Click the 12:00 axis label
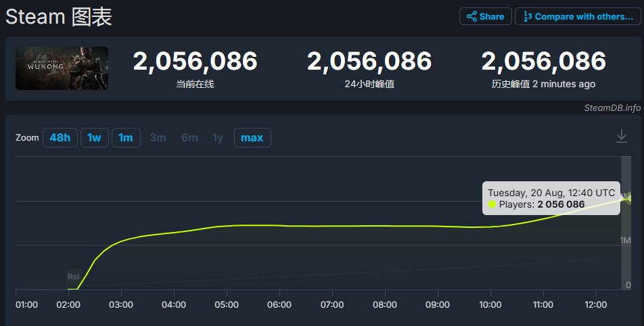Viewport: 644px width, 326px height. pyautogui.click(x=596, y=304)
